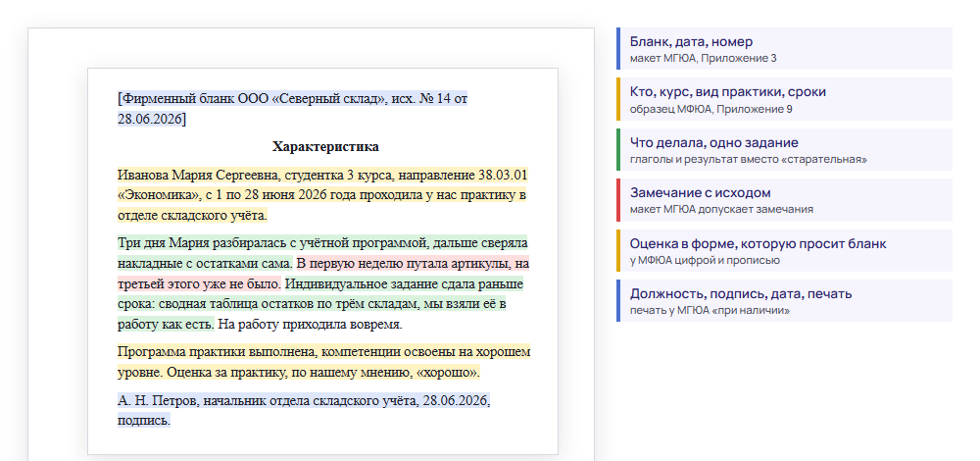Viewport: 980px width, 461px height.
Task: Click the subtitle "макет МГЮА, Приложение 3"
Action: (703, 58)
